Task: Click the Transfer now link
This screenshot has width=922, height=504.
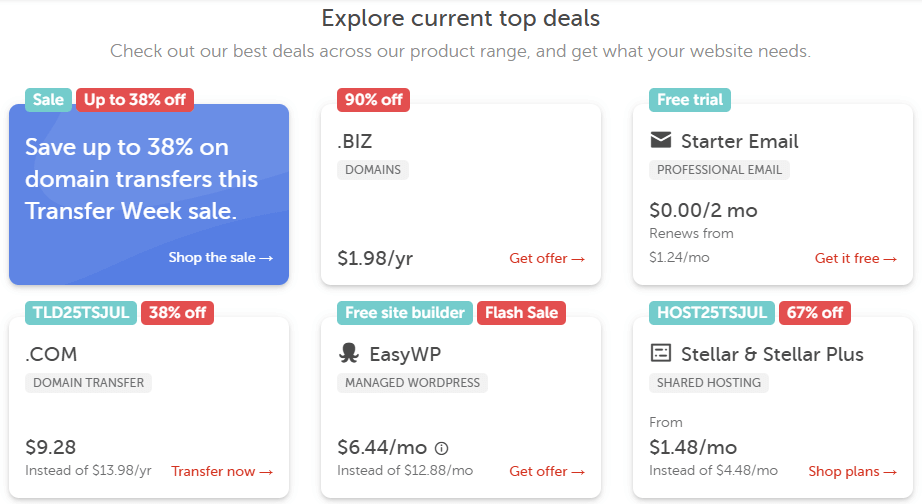Action: pos(222,471)
